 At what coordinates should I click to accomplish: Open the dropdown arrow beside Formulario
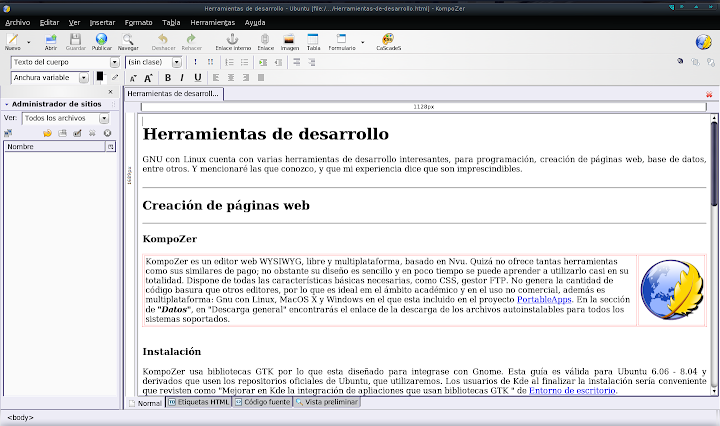click(363, 42)
